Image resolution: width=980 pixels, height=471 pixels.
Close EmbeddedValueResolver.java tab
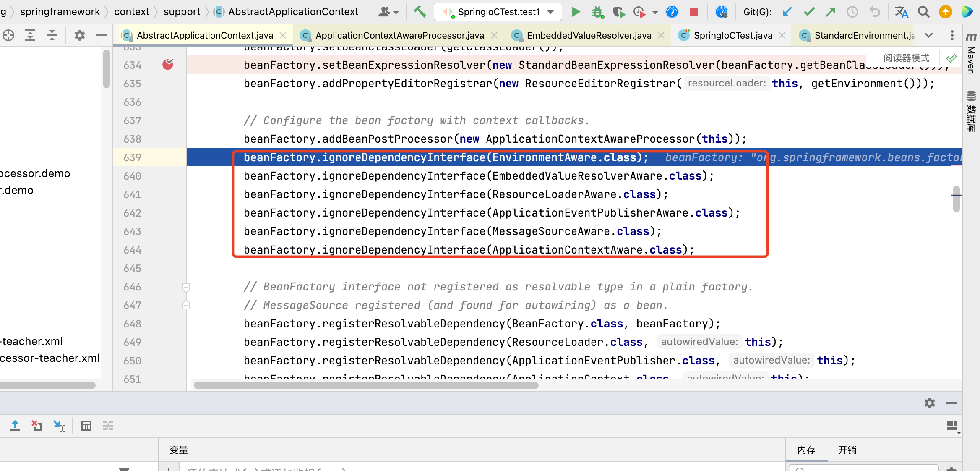[x=662, y=35]
